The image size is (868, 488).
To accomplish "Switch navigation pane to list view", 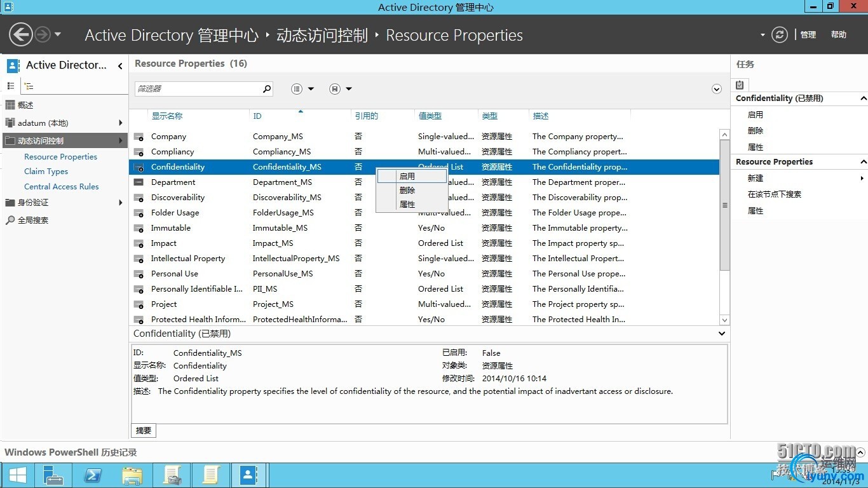I will [11, 86].
